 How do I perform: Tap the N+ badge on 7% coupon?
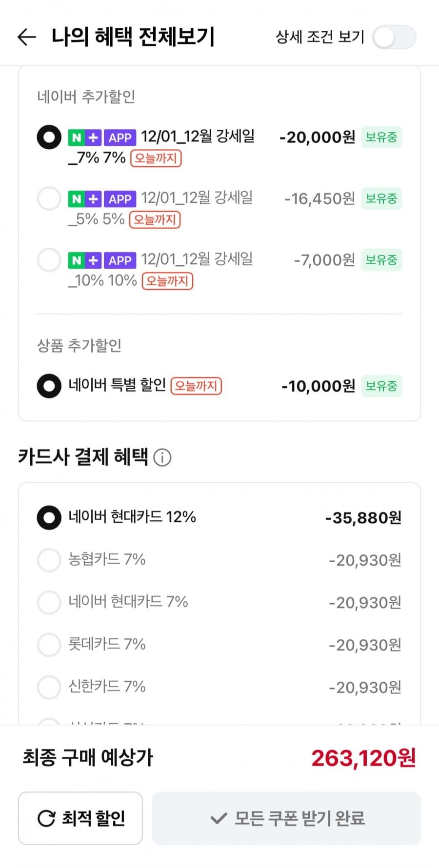[x=85, y=138]
